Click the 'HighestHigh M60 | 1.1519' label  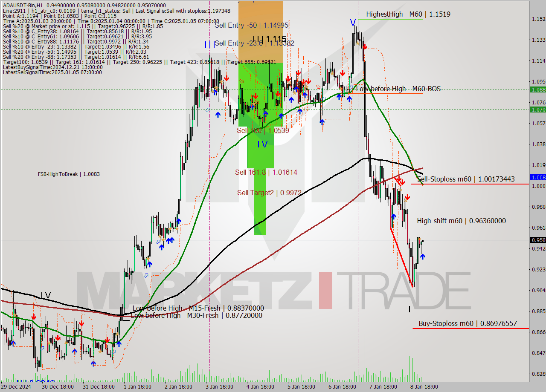pyautogui.click(x=408, y=14)
